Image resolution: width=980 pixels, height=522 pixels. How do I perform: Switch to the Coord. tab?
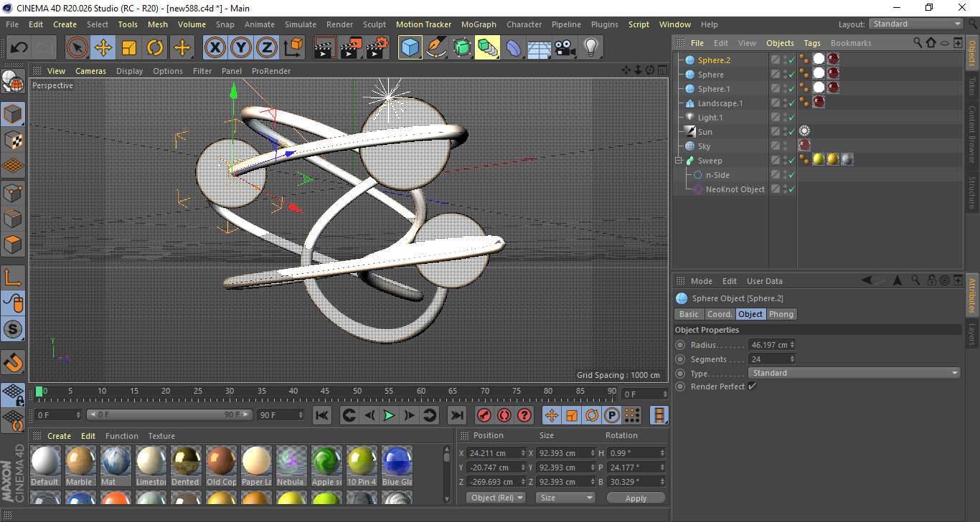[720, 314]
